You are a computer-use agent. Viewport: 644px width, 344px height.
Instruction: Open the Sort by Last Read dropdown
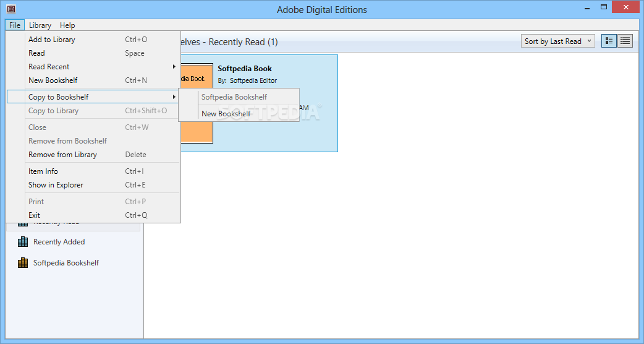point(557,41)
